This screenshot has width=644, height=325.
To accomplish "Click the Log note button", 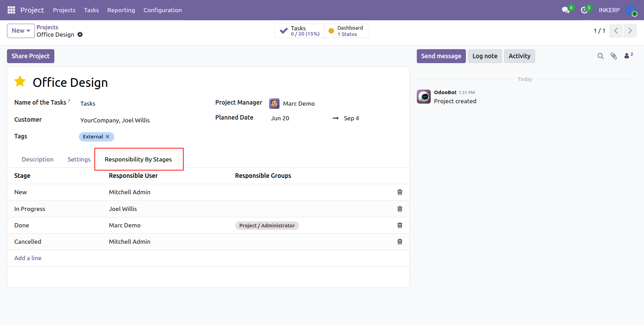I will [485, 56].
